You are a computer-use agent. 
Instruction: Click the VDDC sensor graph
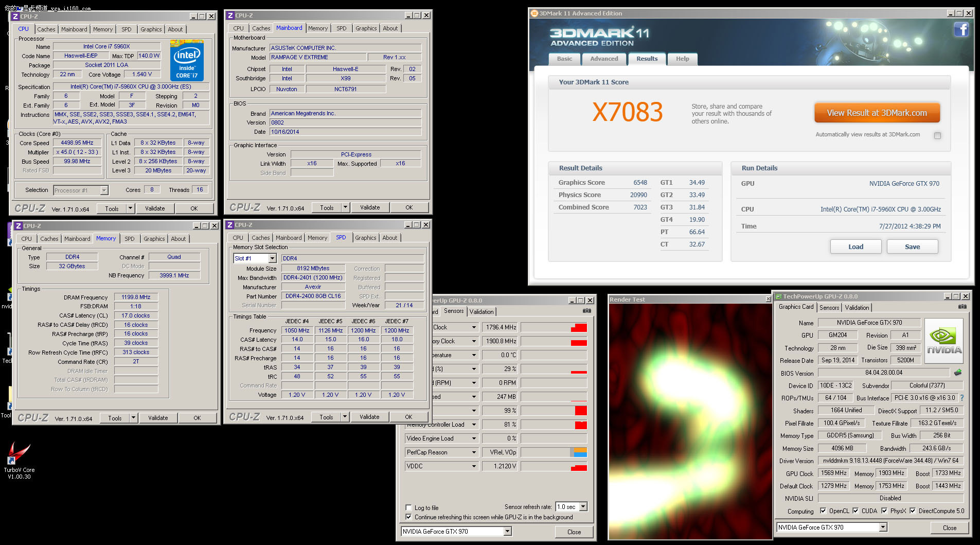click(554, 466)
